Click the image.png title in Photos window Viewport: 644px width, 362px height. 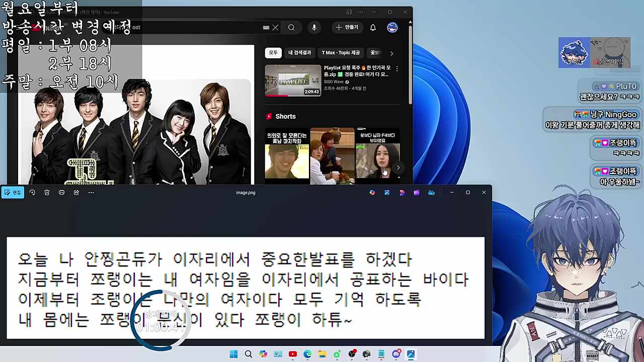click(246, 193)
